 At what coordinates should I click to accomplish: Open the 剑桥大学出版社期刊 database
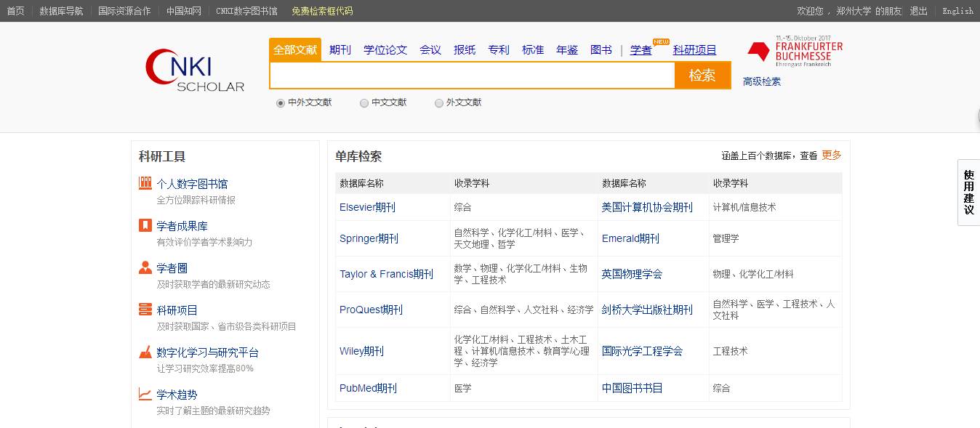point(647,310)
